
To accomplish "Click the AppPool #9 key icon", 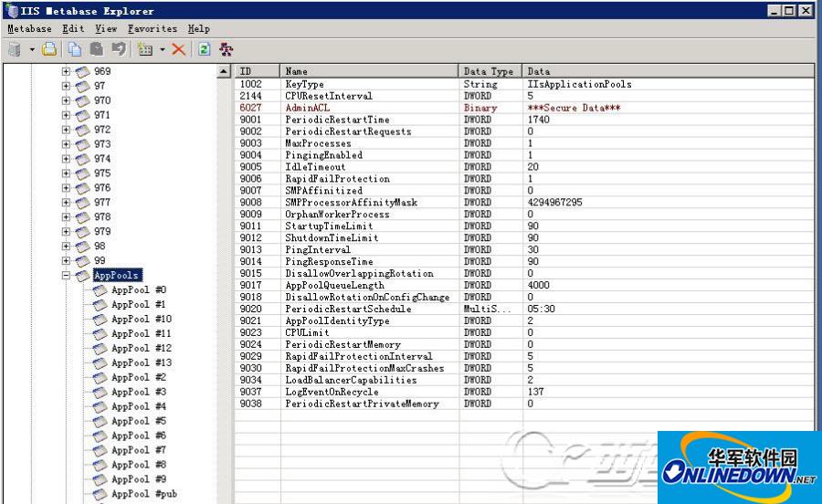I will coord(100,480).
